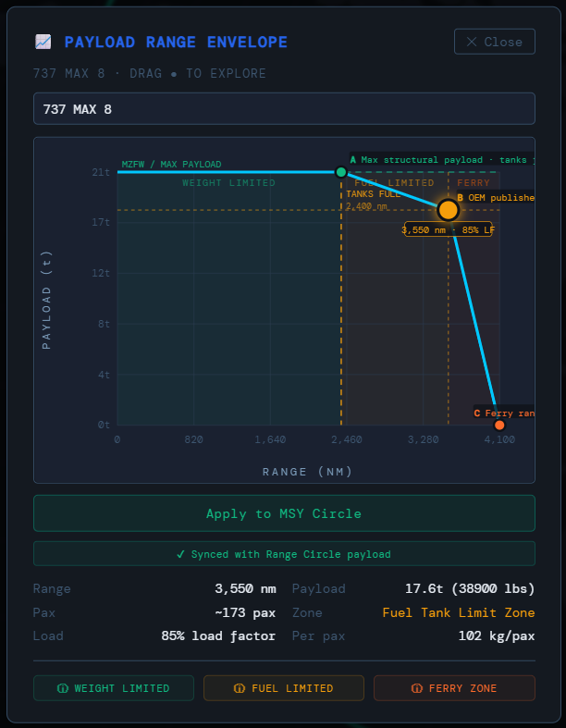The image size is (566, 728).
Task: Click the PAYLOAD RANGE ENVELOPE title
Action: pos(176,43)
